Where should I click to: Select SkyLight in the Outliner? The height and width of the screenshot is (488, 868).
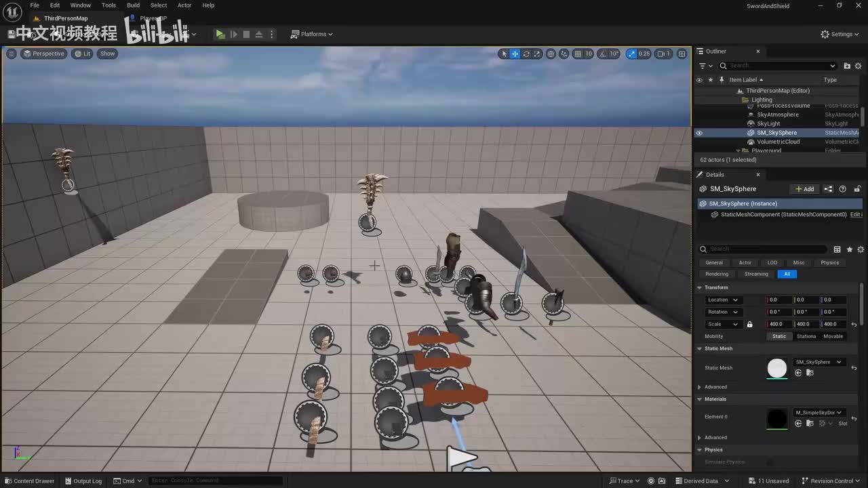768,124
